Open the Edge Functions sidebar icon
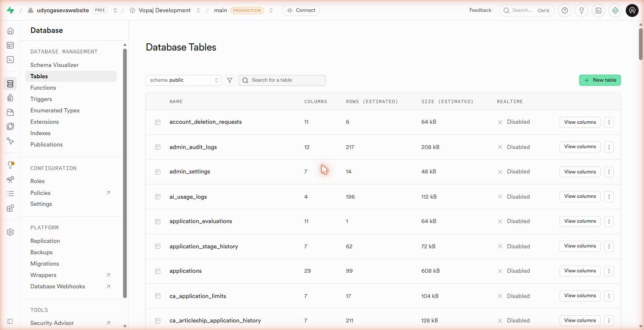The width and height of the screenshot is (644, 330). pos(11,127)
